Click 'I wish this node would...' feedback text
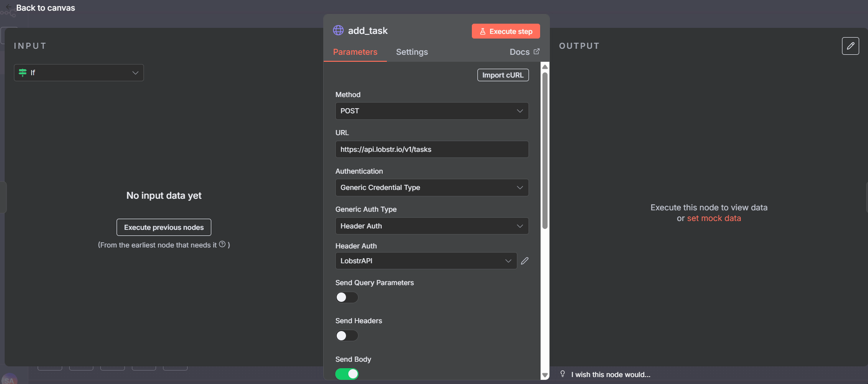868x384 pixels. click(x=611, y=375)
